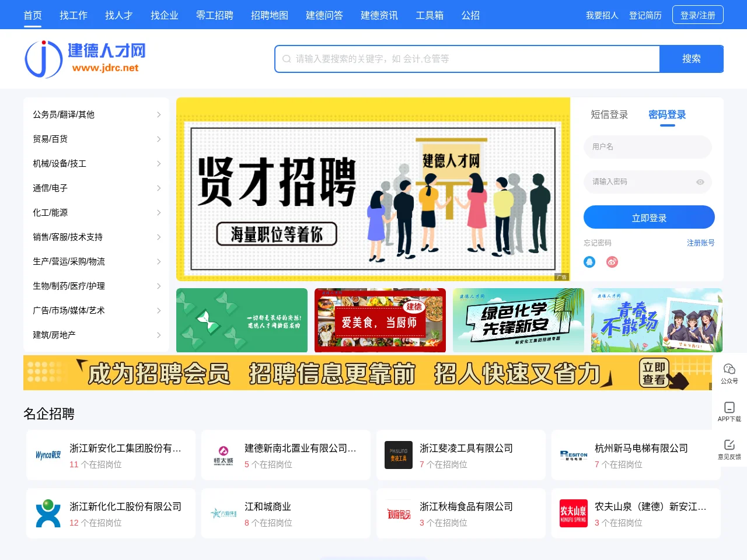Open 招聘地图 in the top navigation
Screen dimensions: 747x560
point(270,15)
